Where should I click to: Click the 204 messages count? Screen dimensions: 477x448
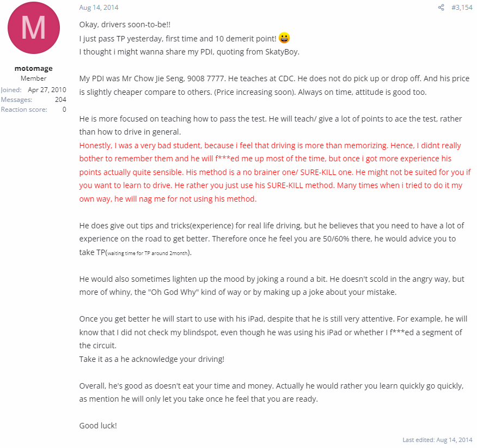click(x=60, y=100)
